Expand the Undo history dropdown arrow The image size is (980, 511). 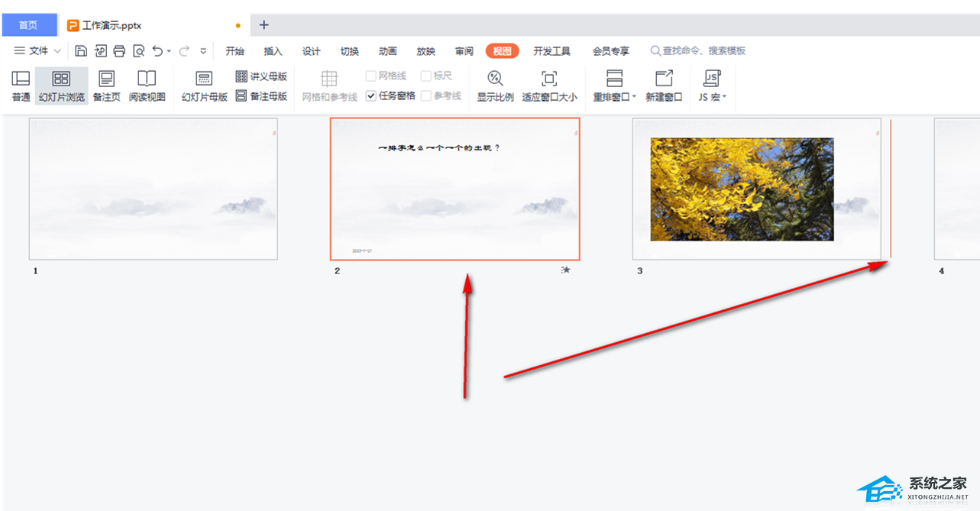click(x=169, y=51)
